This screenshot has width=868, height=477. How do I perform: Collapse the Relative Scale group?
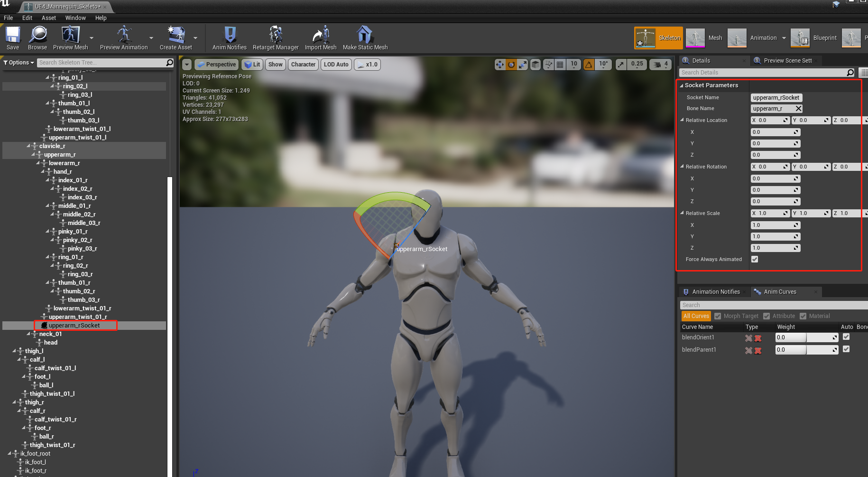tap(682, 213)
